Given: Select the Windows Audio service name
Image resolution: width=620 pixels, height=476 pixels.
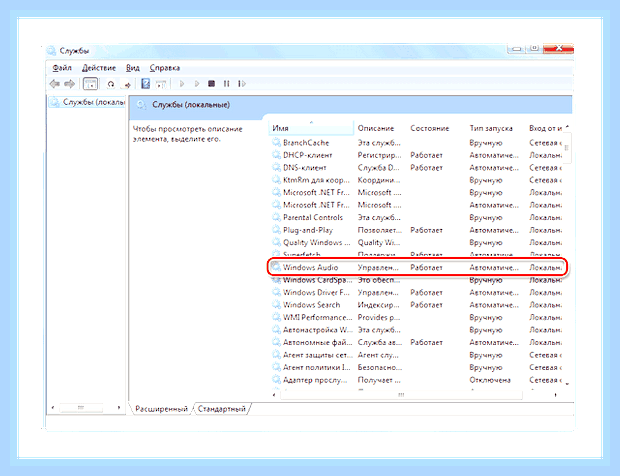Looking at the screenshot, I should point(310,267).
